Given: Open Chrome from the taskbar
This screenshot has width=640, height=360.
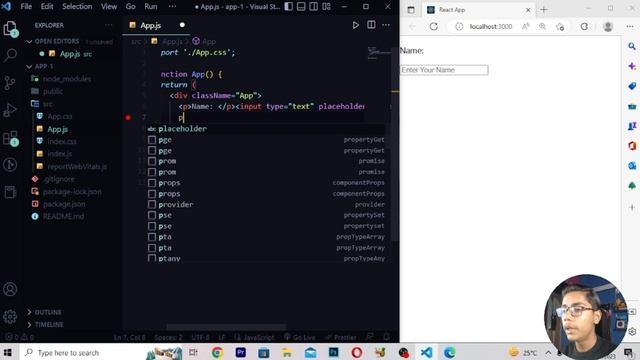Looking at the screenshot, I should pos(217,352).
